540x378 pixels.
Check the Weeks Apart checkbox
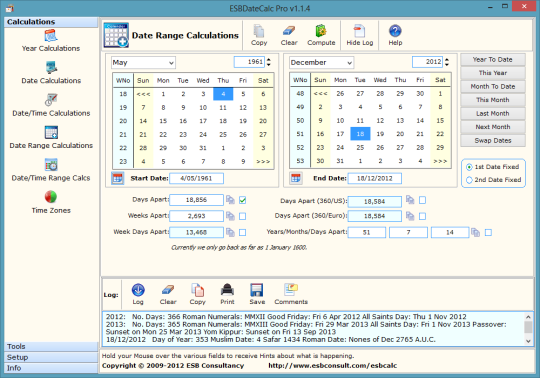[242, 216]
